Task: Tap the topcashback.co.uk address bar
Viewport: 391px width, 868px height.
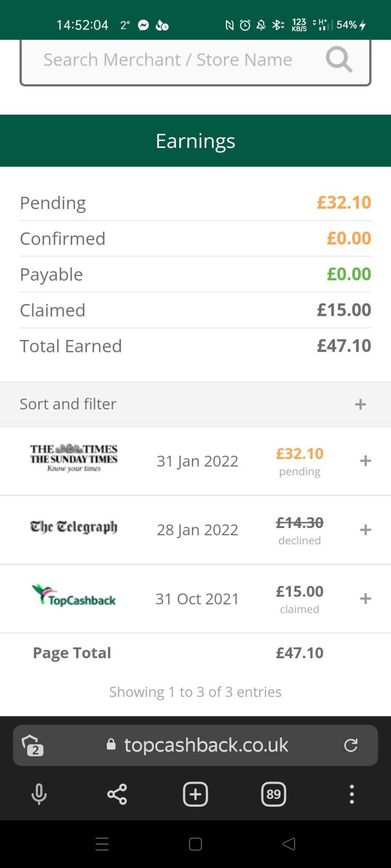Action: pos(206,745)
